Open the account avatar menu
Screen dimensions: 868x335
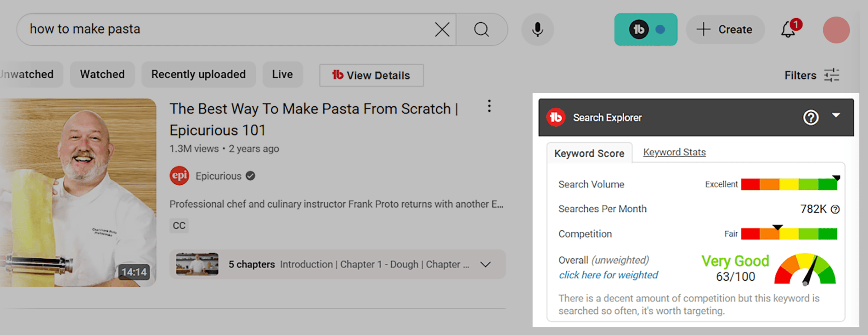point(836,30)
